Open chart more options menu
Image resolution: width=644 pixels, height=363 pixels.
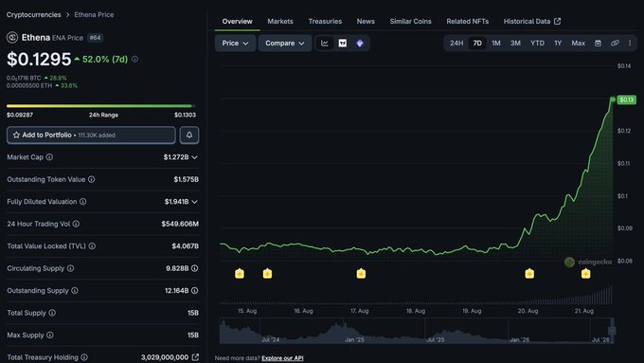pyautogui.click(x=630, y=44)
